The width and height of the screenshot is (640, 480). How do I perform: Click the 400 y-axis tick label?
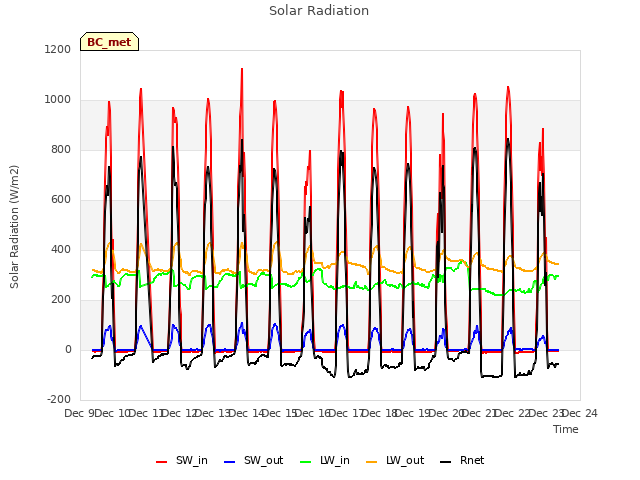coord(61,249)
